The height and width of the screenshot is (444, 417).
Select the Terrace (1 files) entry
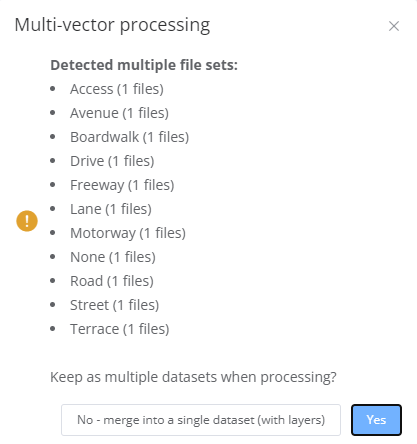coord(120,329)
